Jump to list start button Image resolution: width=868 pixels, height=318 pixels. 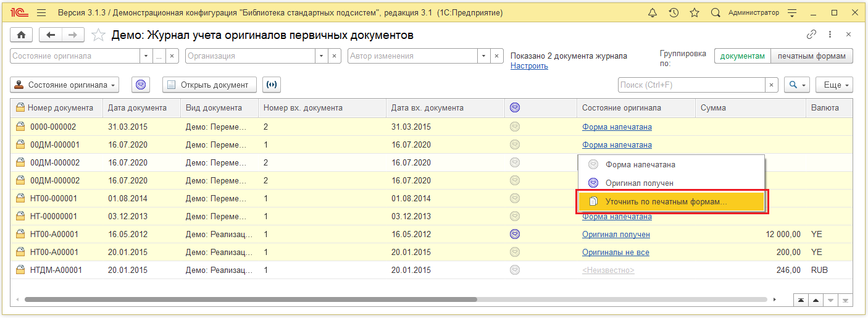coord(801,300)
